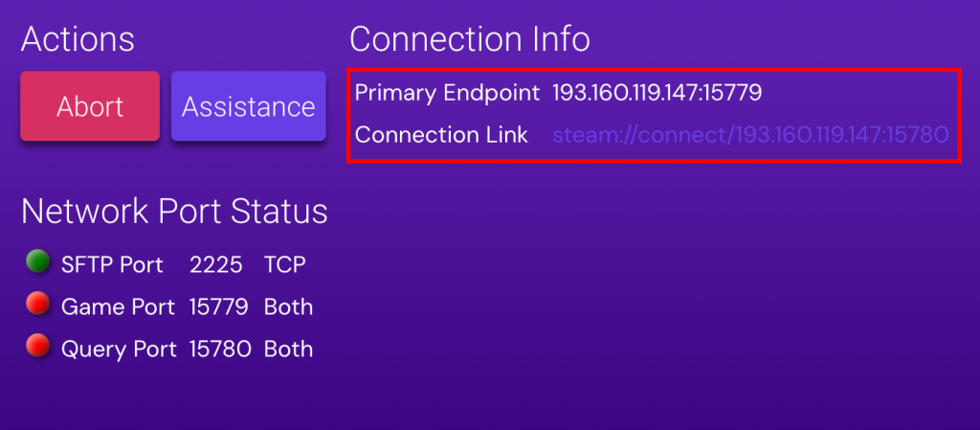Click the Game Port label
980x430 pixels.
118,307
